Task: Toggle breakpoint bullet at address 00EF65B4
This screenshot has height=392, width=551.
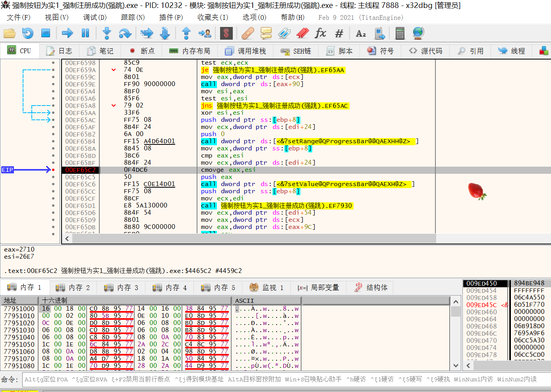Action: point(53,141)
